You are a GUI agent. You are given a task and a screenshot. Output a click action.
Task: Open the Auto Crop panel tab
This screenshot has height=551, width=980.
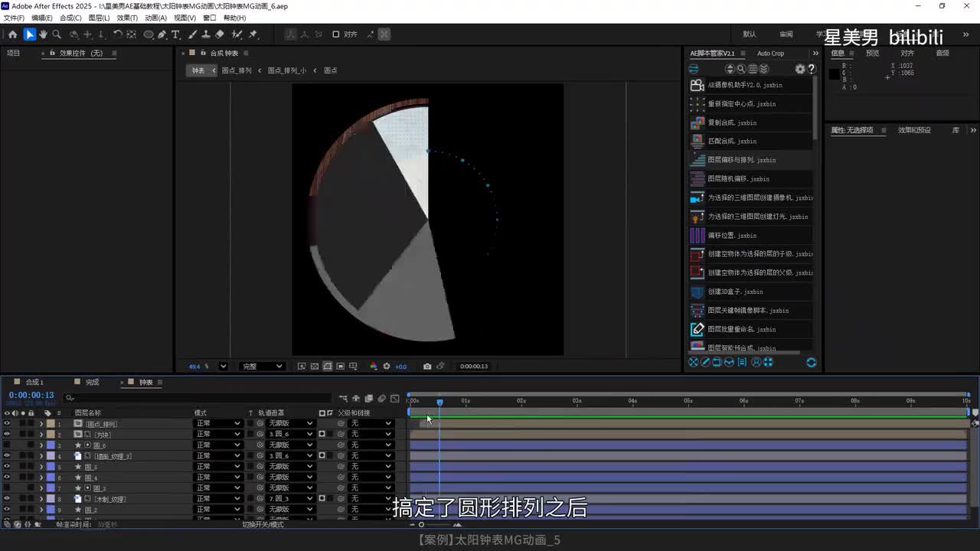pyautogui.click(x=770, y=53)
